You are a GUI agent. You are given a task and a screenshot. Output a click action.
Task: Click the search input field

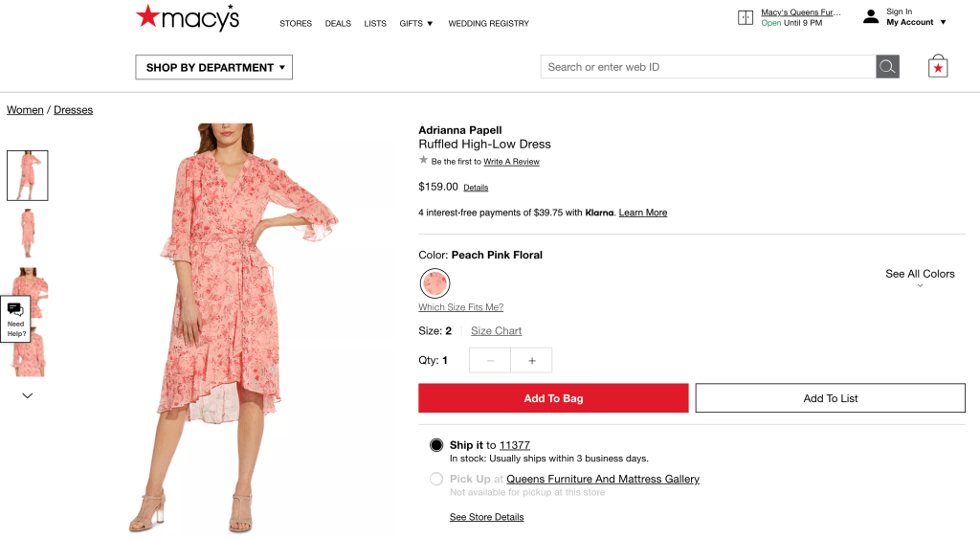(x=708, y=67)
